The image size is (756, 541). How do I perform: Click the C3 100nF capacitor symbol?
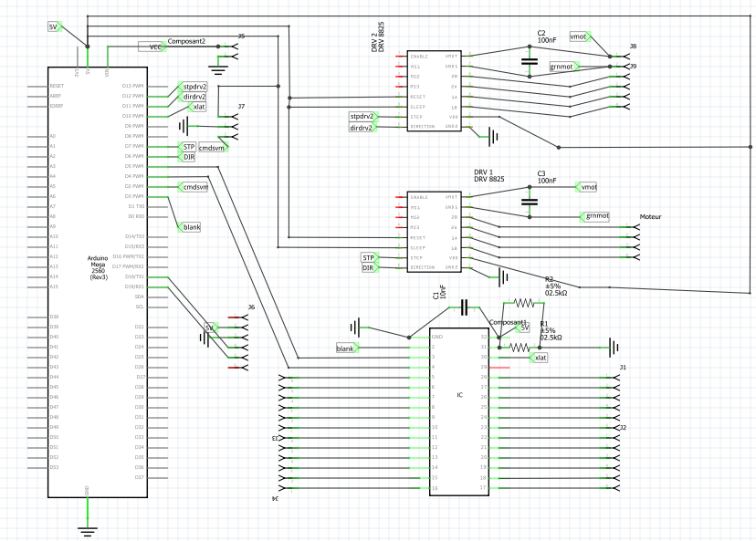[528, 201]
